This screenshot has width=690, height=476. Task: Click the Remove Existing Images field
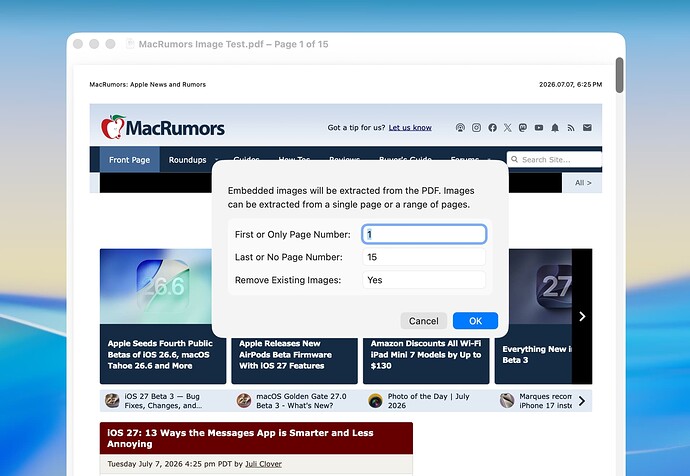424,280
